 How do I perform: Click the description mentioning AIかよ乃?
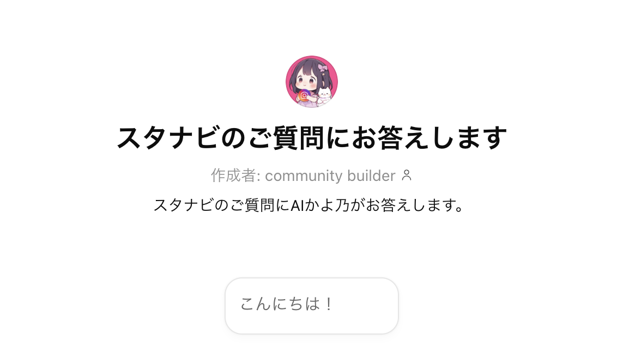point(308,205)
